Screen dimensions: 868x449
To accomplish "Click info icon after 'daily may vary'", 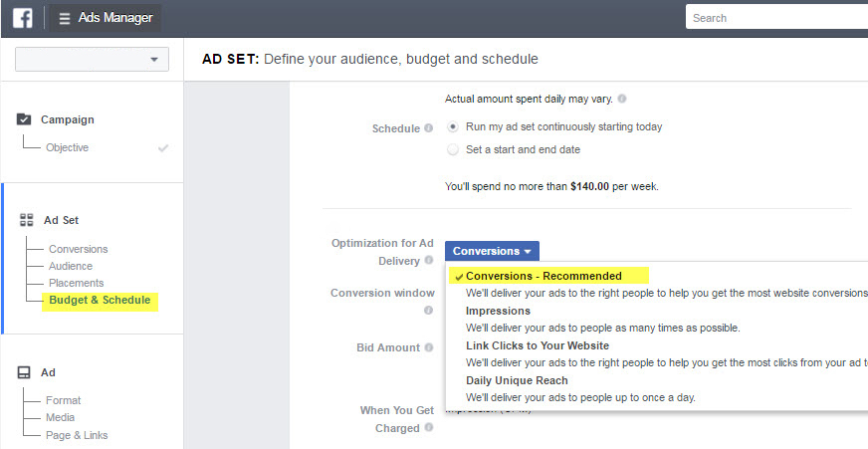I will click(x=622, y=99).
